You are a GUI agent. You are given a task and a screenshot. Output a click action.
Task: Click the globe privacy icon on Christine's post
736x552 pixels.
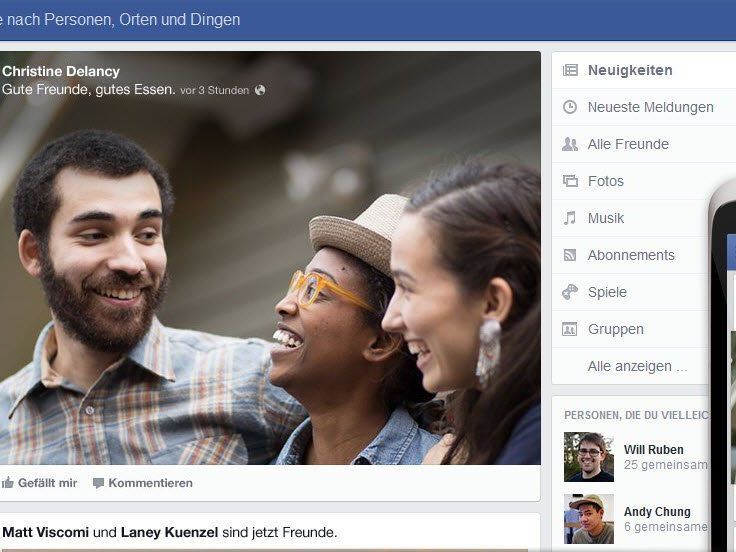point(260,90)
